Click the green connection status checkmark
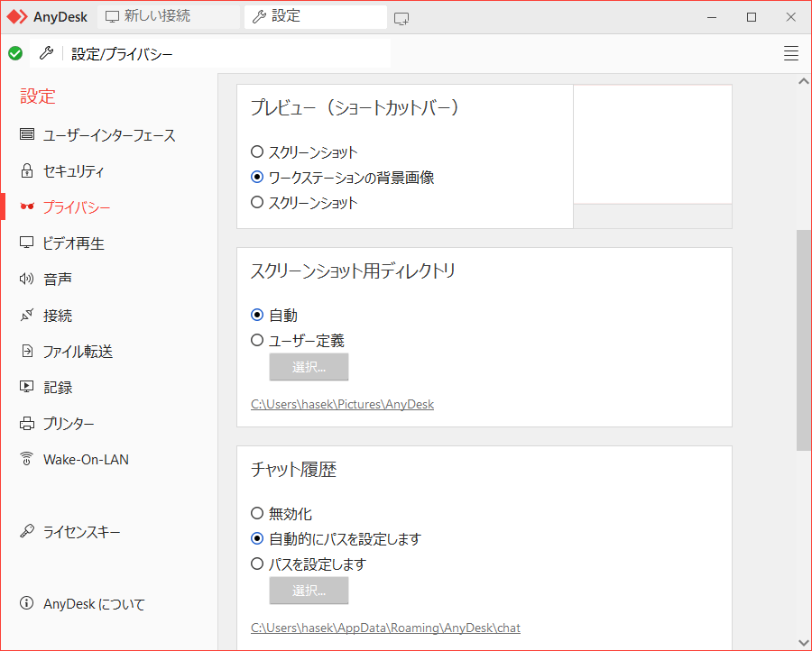812x651 pixels. [x=15, y=53]
